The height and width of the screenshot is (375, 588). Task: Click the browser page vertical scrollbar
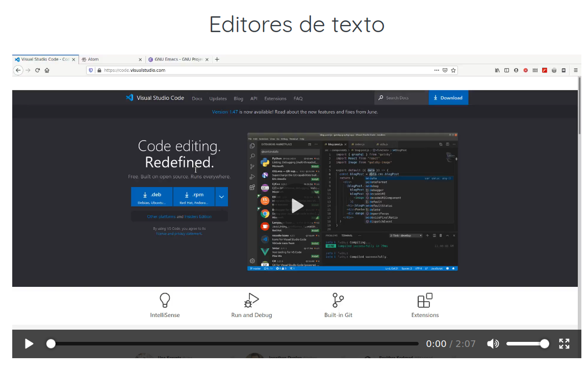click(580, 105)
